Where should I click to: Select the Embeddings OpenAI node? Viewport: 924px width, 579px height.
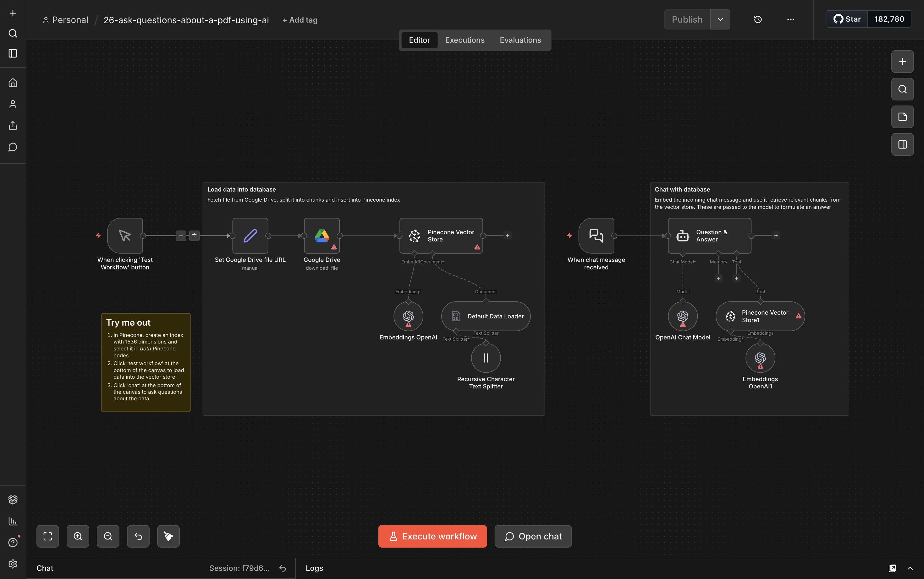tap(408, 316)
